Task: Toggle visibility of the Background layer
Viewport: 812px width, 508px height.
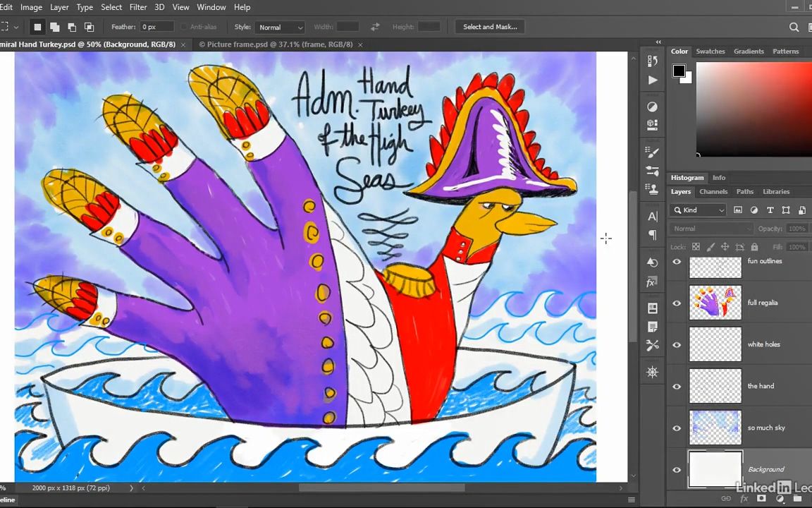Action: point(677,469)
